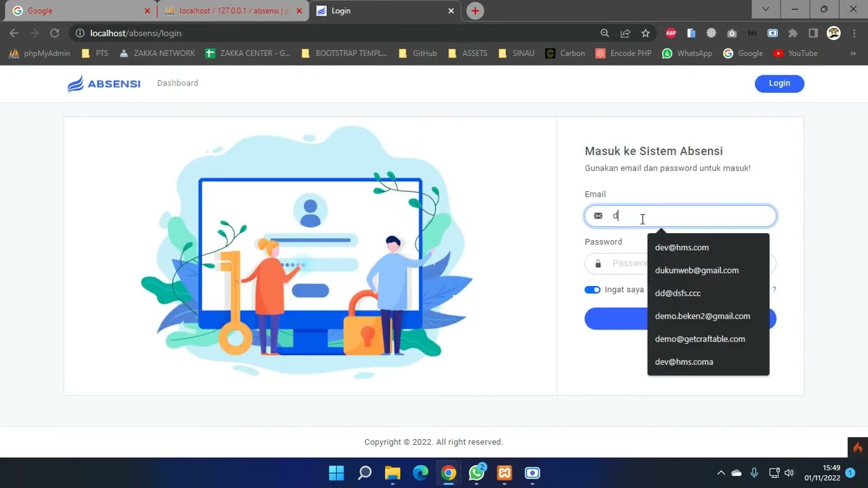Open the Encode PHP bookmark

point(623,53)
